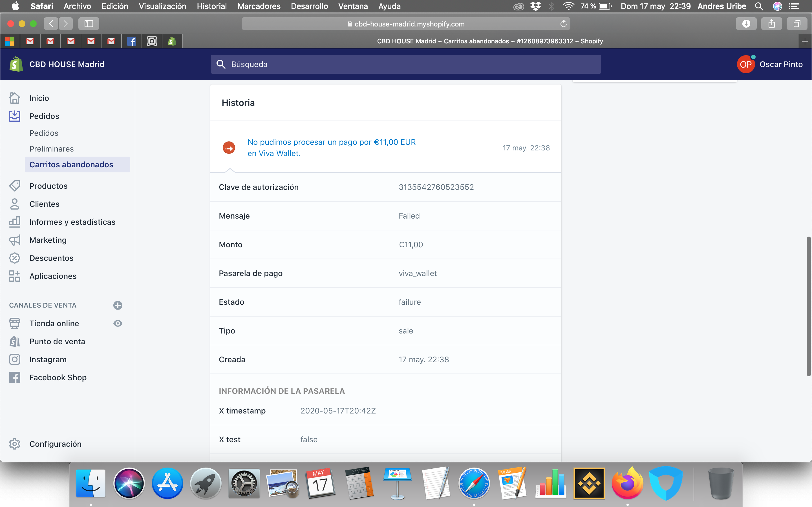Select Facebook Shop channel
The image size is (812, 507).
tap(58, 377)
